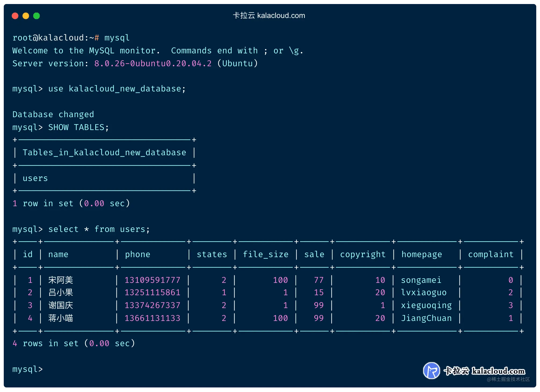Click the yellow minimize window button
The height and width of the screenshot is (392, 540).
click(26, 16)
